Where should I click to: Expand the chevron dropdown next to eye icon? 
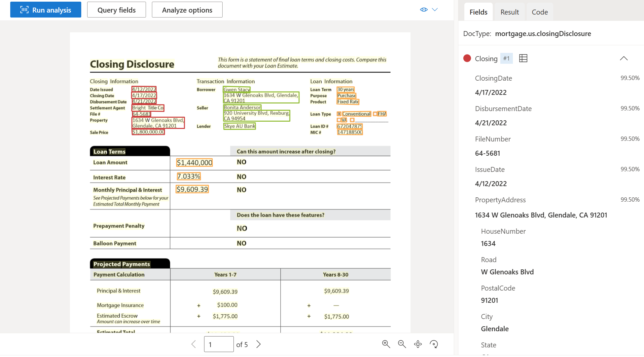pyautogui.click(x=435, y=10)
